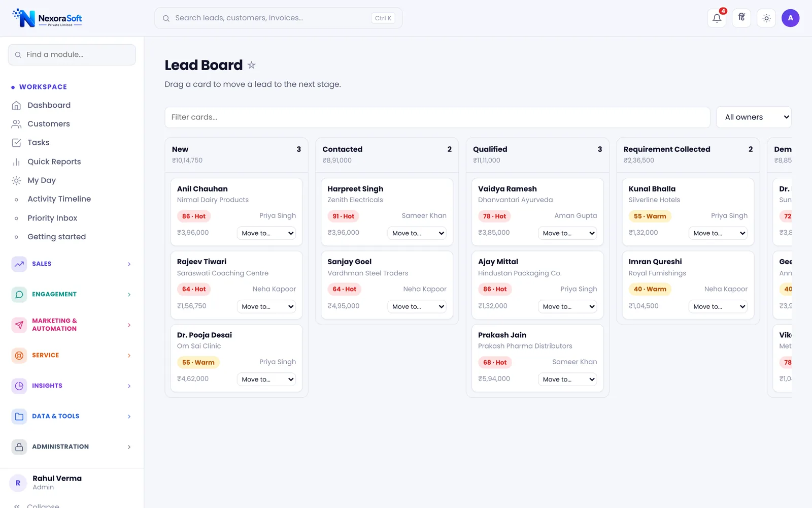
Task: Open Move to dropdown on Harpreet Singh card
Action: [417, 233]
